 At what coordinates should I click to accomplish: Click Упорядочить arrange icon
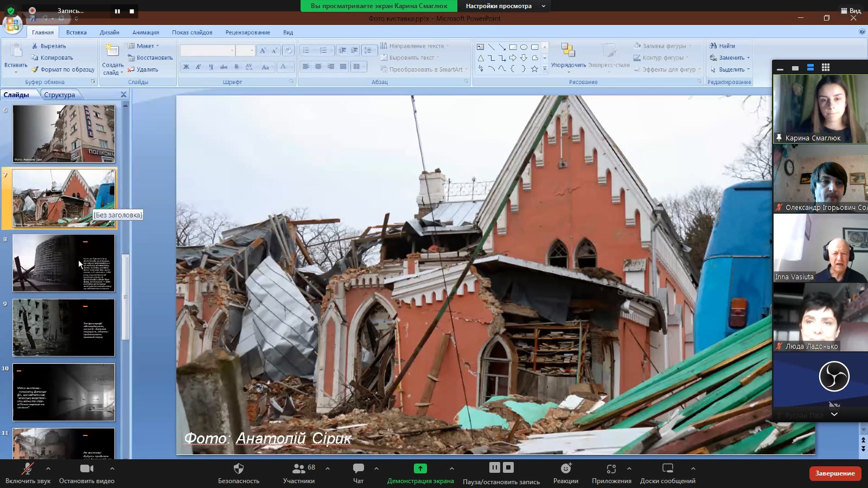click(568, 50)
